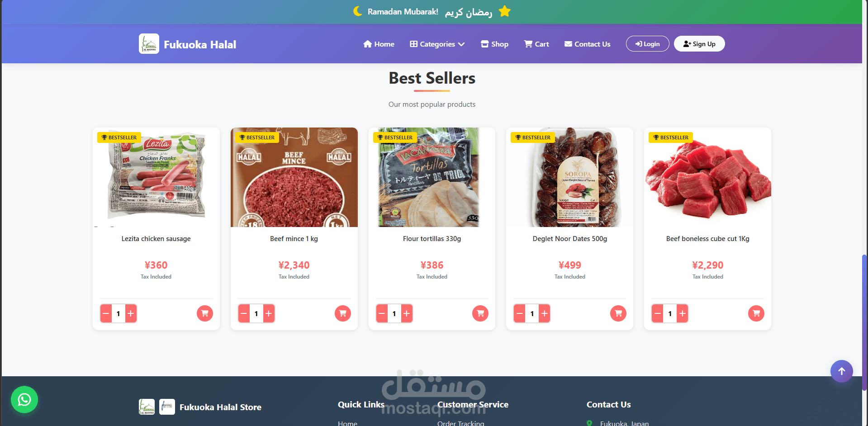Click quantity field for Flour tortillas
The height and width of the screenshot is (426, 868).
394,313
